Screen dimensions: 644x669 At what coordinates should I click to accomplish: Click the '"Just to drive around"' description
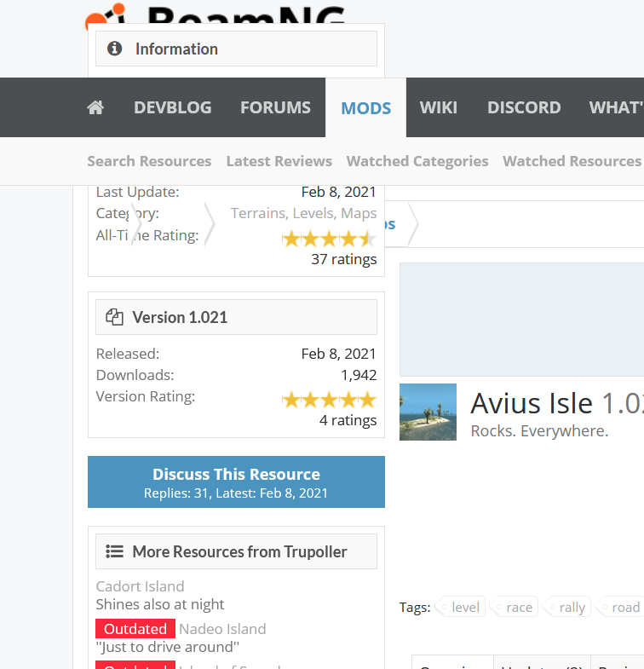coord(167,647)
